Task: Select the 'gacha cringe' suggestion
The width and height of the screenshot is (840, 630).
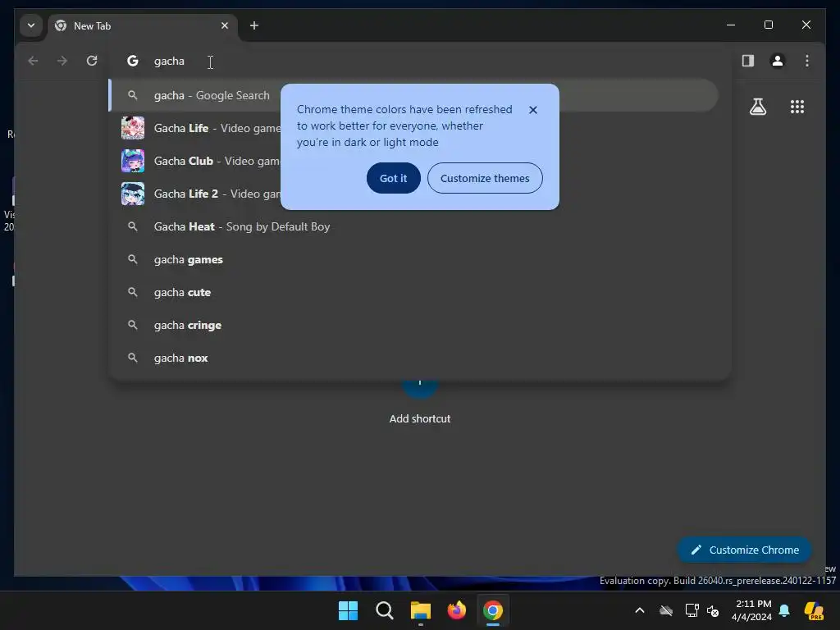Action: coord(413,325)
